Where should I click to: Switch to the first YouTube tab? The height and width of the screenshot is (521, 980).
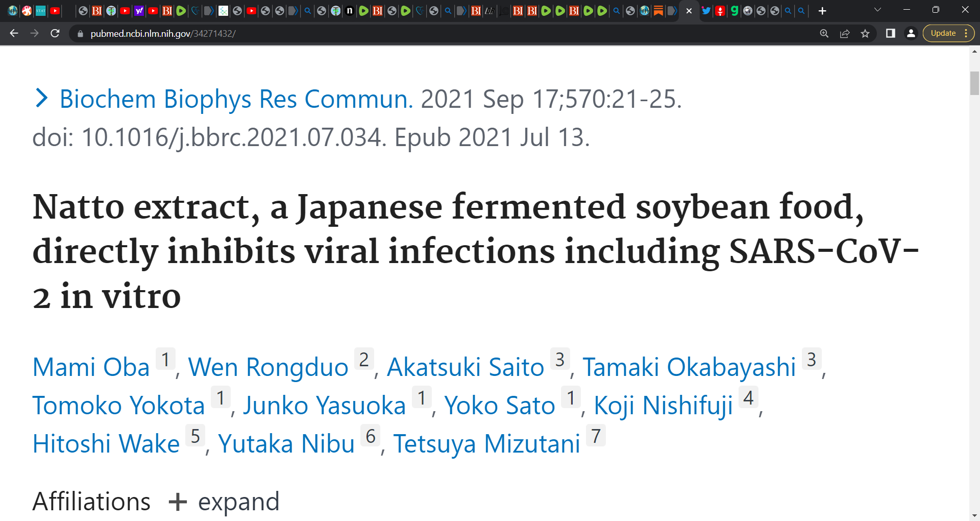[55, 11]
